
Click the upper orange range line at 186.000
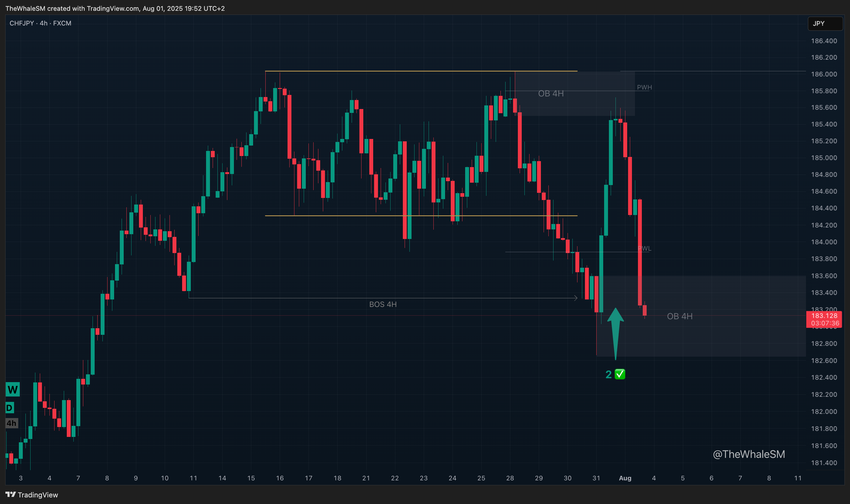(x=421, y=71)
